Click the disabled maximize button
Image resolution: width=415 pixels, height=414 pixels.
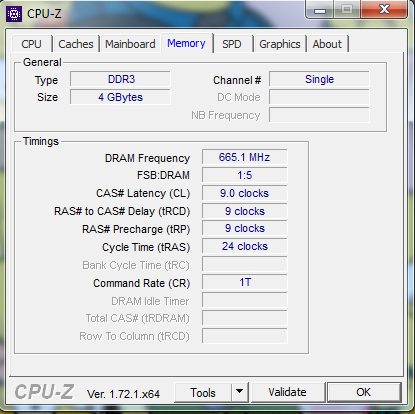coord(347,9)
